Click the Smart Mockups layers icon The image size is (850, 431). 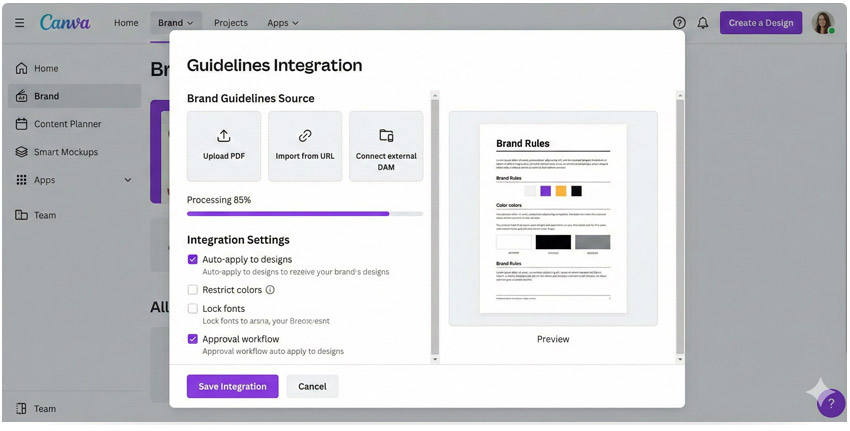21,152
